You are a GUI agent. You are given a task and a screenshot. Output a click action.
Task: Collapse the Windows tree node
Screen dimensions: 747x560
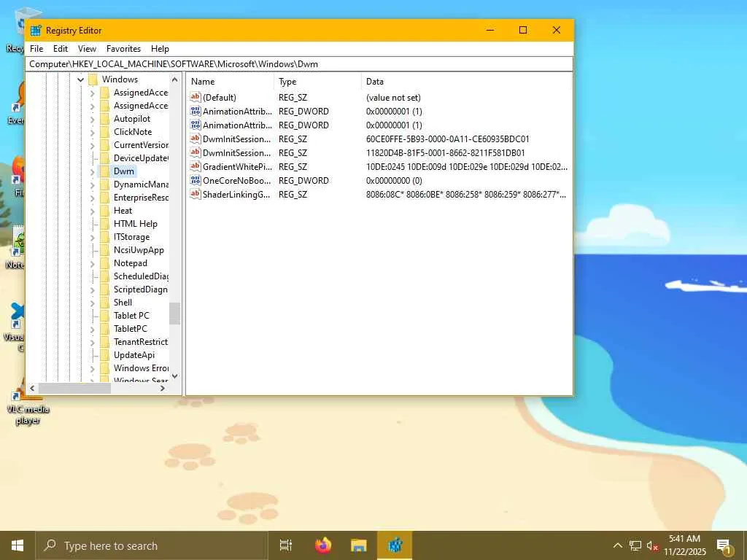(x=80, y=79)
